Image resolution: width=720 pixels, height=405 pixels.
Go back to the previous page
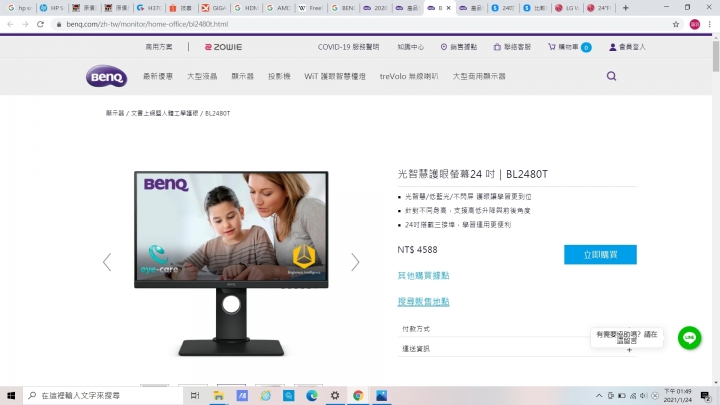pyautogui.click(x=11, y=24)
